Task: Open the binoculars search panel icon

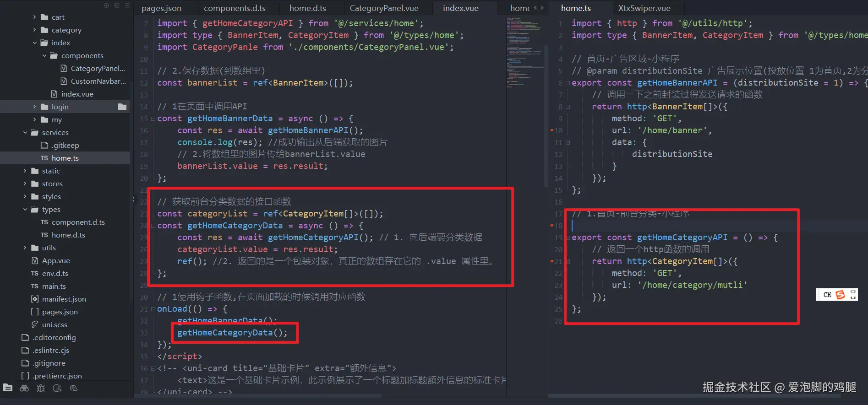Action: (x=24, y=388)
